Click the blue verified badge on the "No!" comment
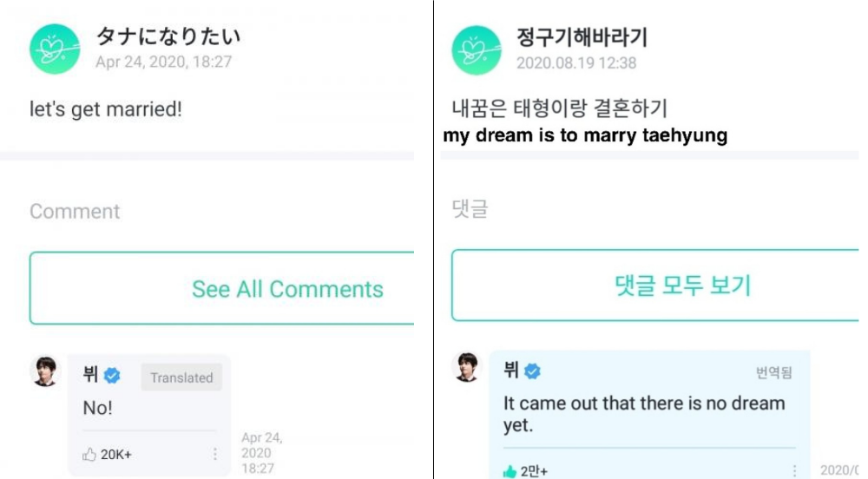Screen dimensions: 868x479 pyautogui.click(x=112, y=376)
